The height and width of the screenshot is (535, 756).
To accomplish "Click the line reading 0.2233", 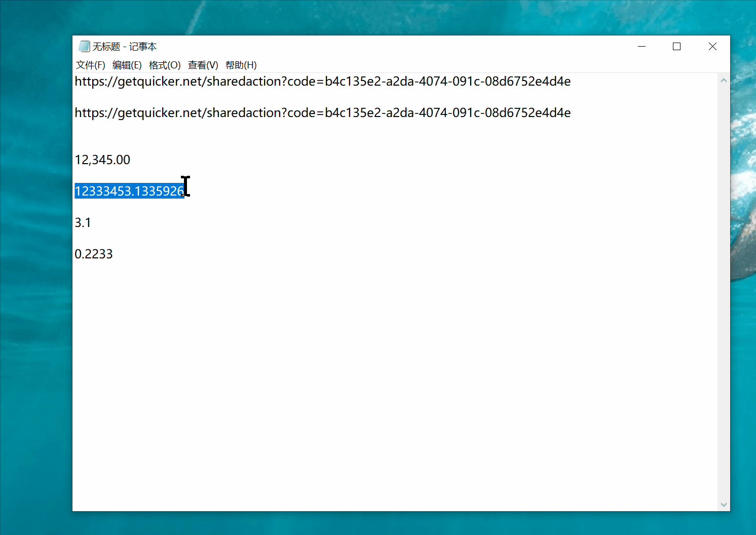I will tap(94, 254).
